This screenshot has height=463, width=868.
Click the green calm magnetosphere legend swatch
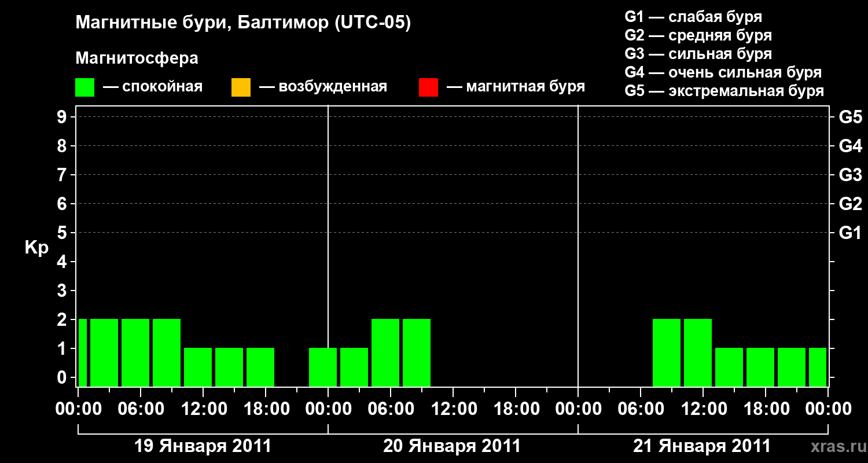pyautogui.click(x=85, y=87)
